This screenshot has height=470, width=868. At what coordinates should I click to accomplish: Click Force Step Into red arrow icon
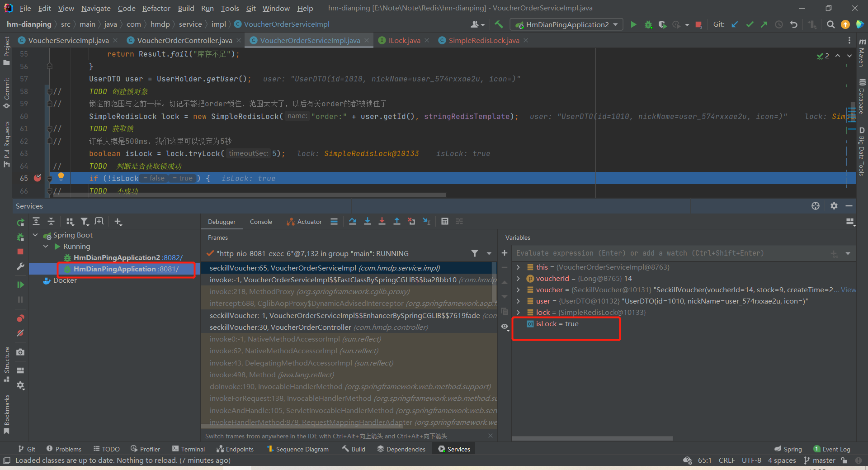[382, 221]
